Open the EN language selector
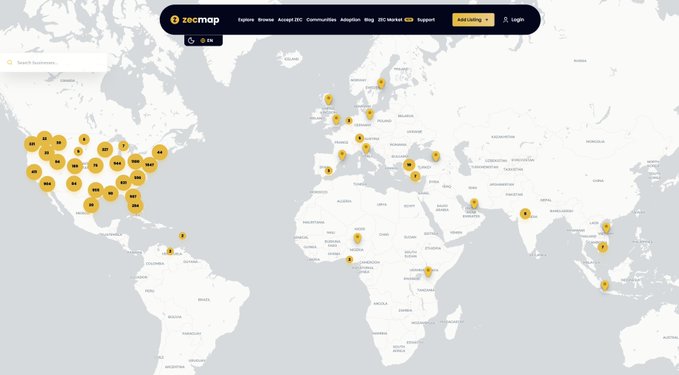679x375 pixels. (x=207, y=40)
